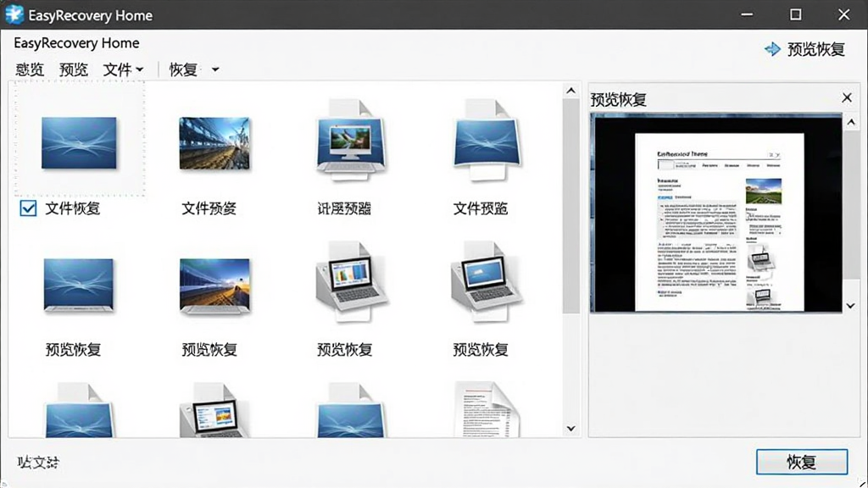
Task: Click the EasyRecovery logo in the title bar
Action: pos(14,14)
